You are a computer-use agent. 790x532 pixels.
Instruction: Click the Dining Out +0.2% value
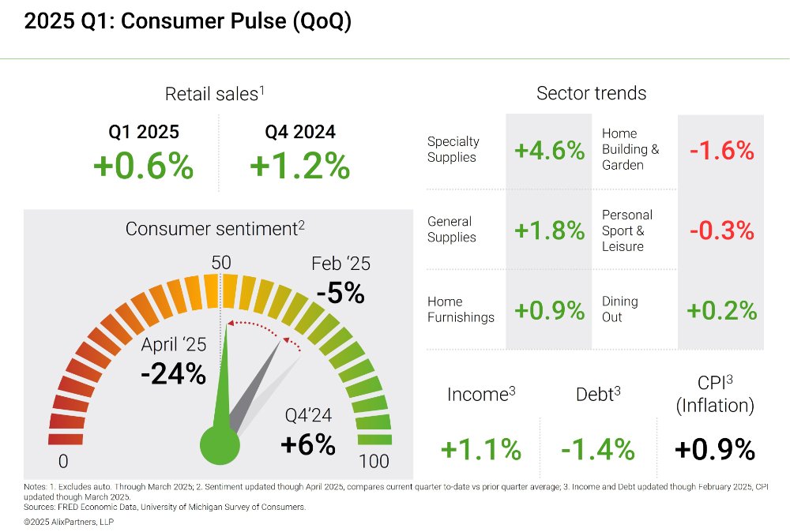click(x=721, y=310)
